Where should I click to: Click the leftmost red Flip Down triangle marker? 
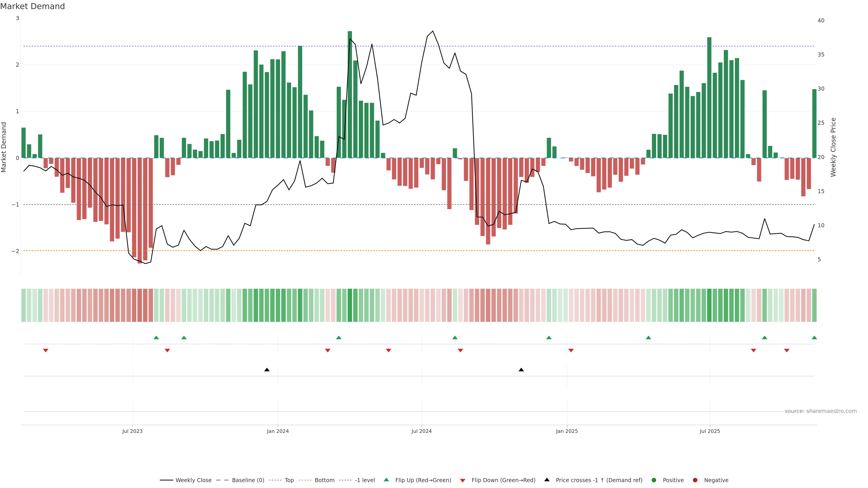pos(46,351)
